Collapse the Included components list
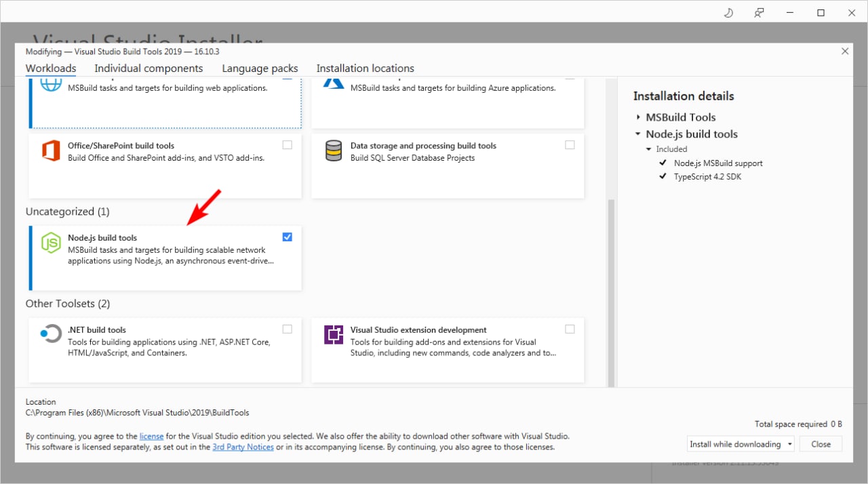 (649, 149)
